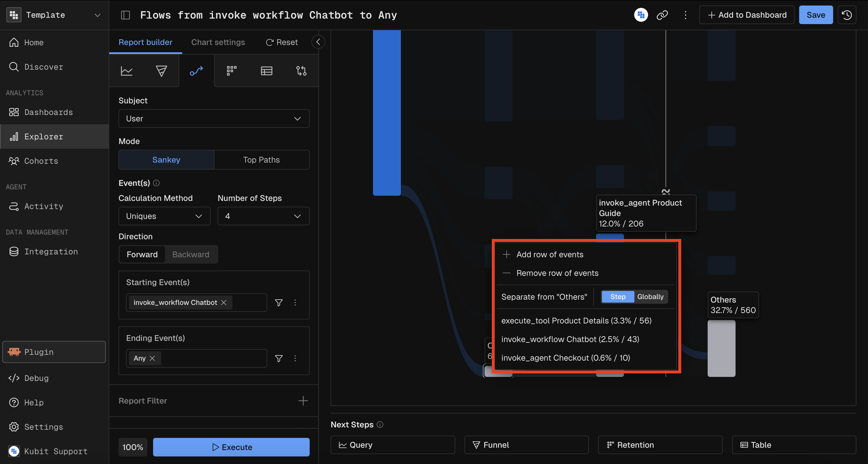Open Query next step
This screenshot has height=464, width=868.
(392, 445)
